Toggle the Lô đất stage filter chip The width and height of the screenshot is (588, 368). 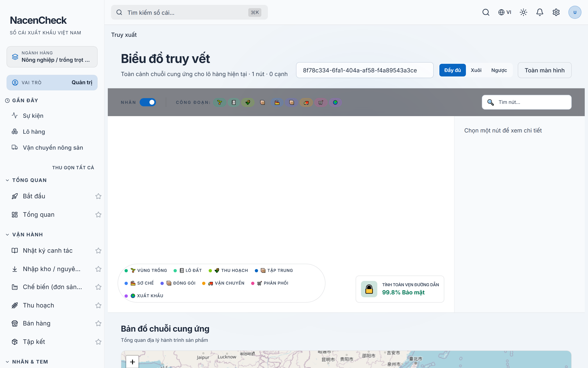[234, 102]
